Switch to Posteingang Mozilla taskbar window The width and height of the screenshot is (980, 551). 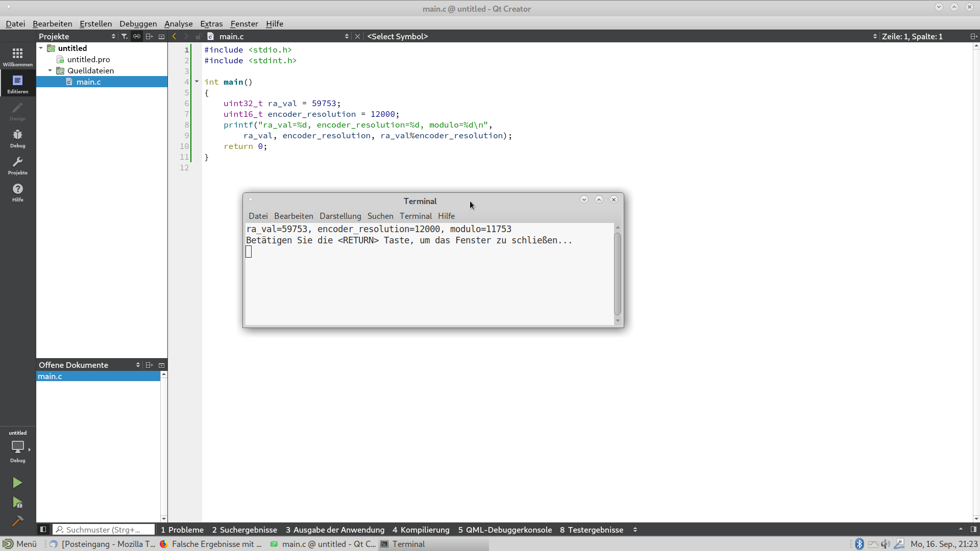point(103,544)
